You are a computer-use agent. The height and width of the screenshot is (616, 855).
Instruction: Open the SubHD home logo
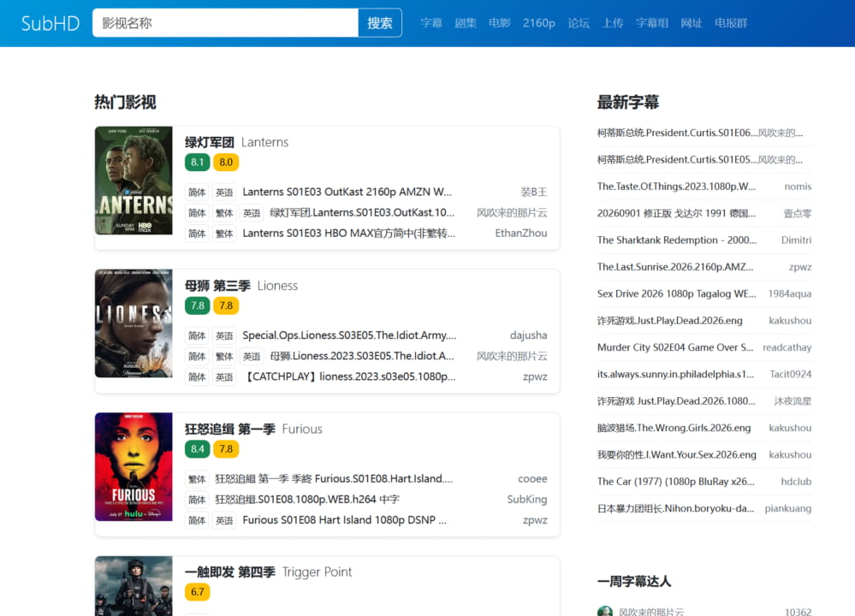[x=50, y=23]
